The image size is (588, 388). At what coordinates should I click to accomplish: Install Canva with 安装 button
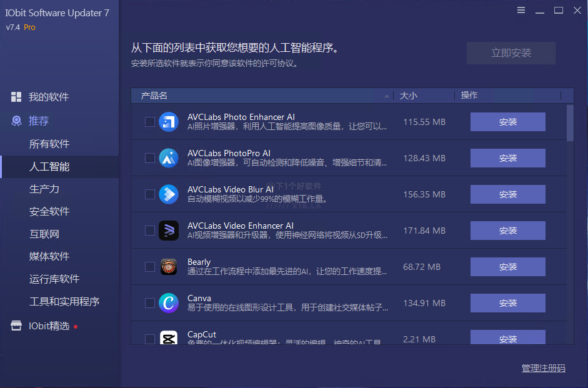508,303
